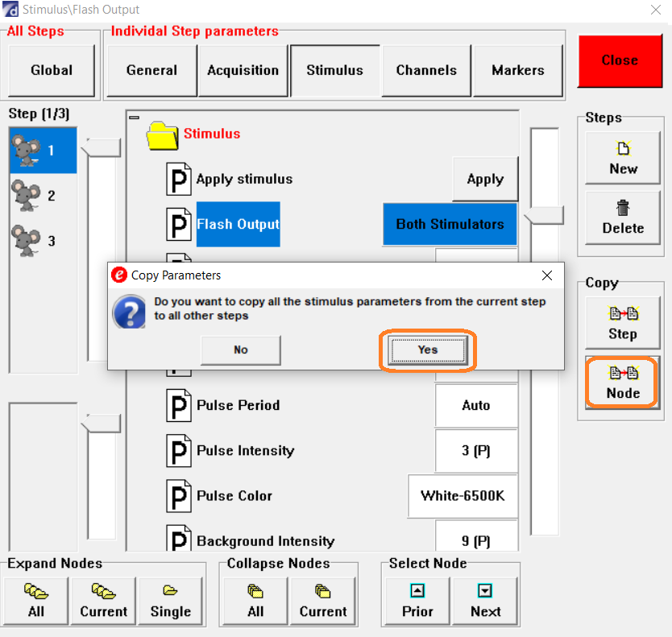Create a New step
The height and width of the screenshot is (637, 672).
[x=623, y=158]
